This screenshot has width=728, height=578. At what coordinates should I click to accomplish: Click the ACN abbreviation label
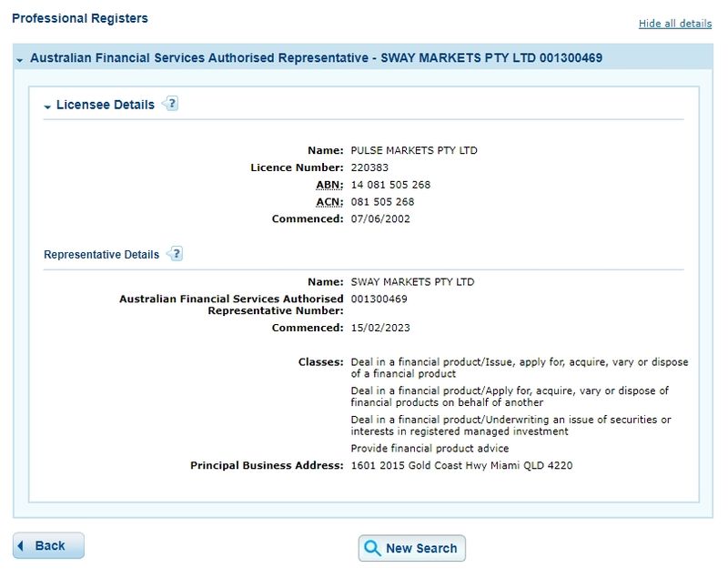pyautogui.click(x=329, y=202)
